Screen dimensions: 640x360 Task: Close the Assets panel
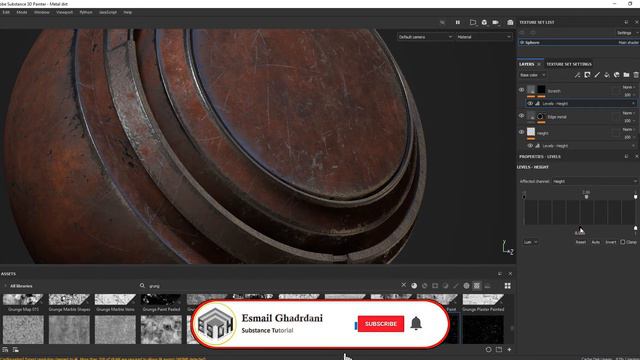coord(510,274)
